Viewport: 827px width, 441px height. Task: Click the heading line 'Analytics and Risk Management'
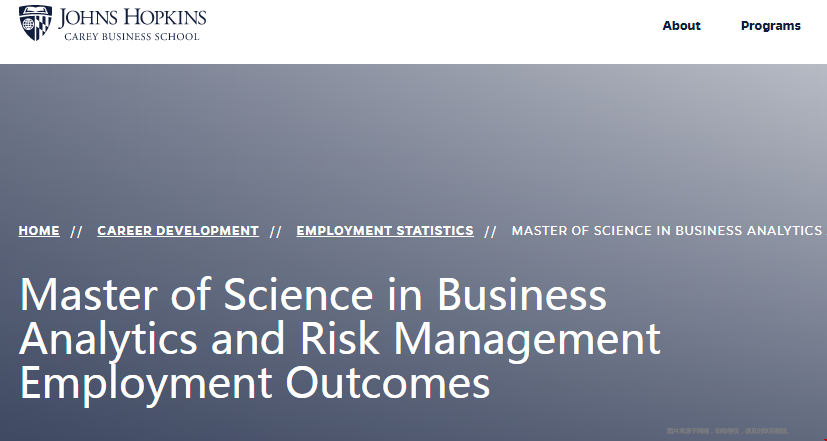point(340,339)
